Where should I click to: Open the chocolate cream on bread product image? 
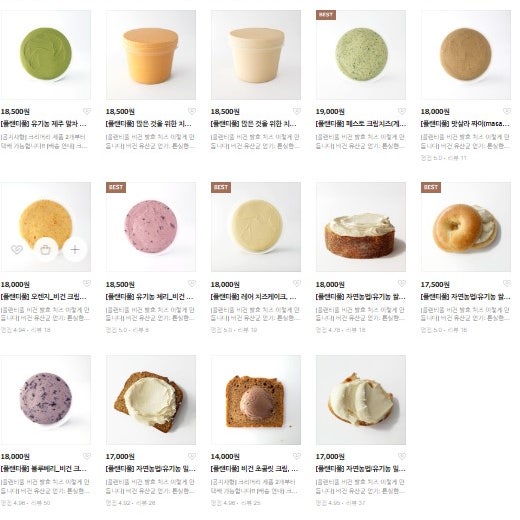256,400
